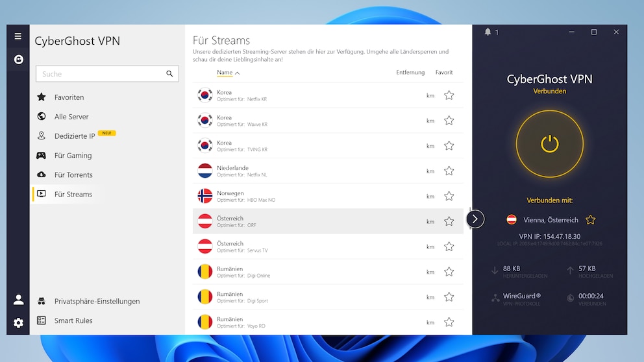
Task: Open Privatsphäre-Einstellungen
Action: click(97, 301)
